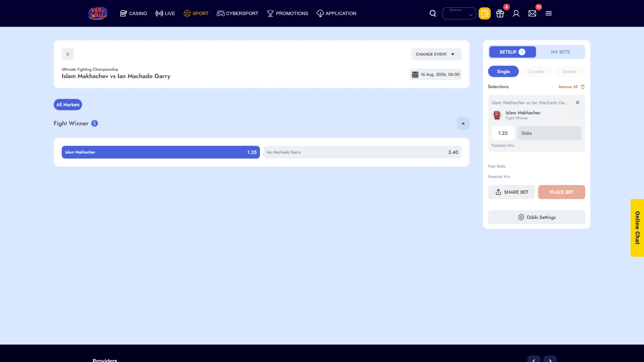Open the Casino section
Viewport: 644px width, 362px height.
point(133,13)
